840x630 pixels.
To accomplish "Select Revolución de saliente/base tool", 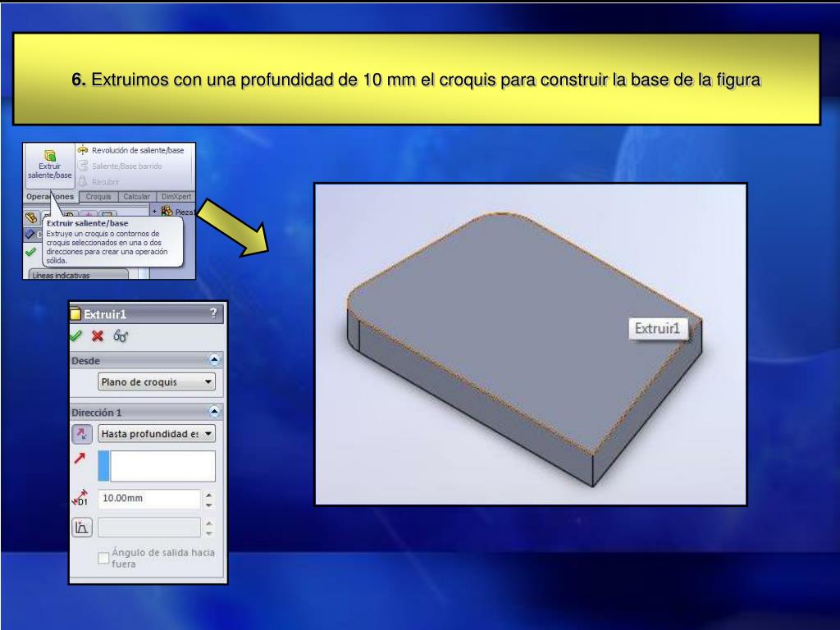I will pos(131,151).
